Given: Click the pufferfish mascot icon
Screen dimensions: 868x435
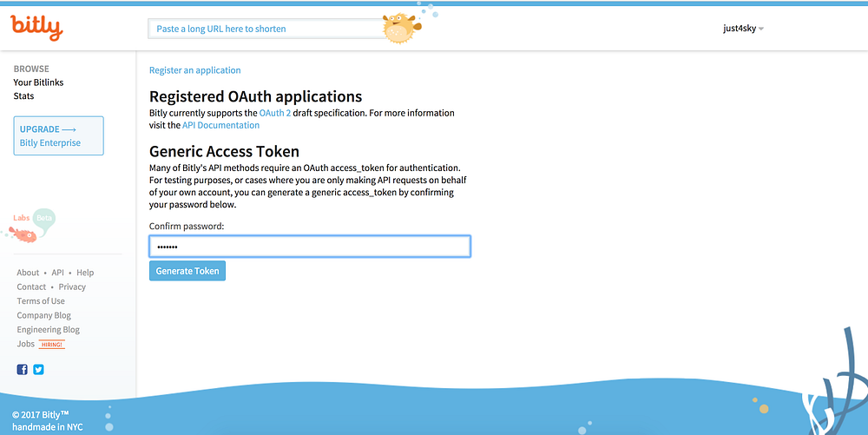Looking at the screenshot, I should click(402, 29).
